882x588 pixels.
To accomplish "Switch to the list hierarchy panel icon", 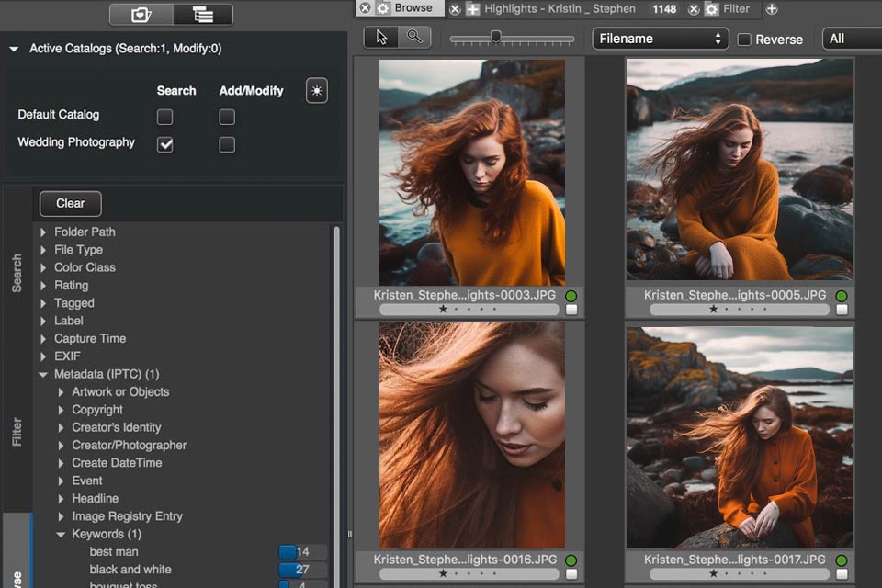I will (203, 15).
